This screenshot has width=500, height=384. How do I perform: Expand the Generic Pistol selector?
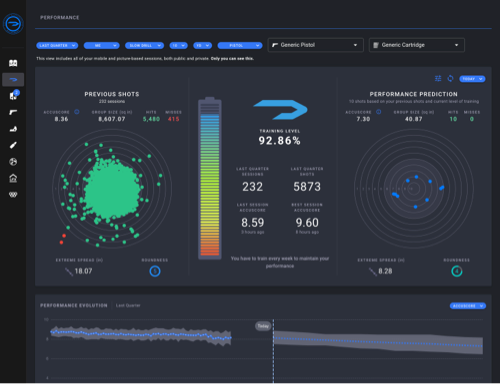[315, 45]
